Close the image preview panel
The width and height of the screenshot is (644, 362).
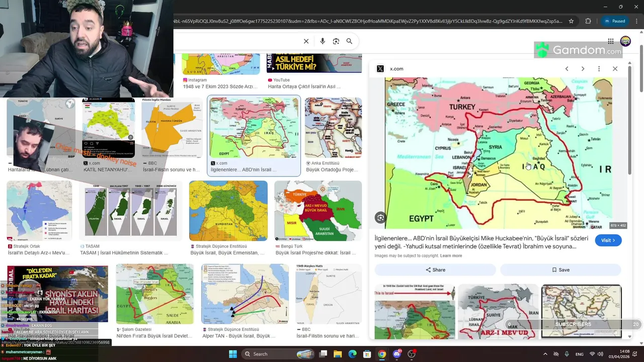tap(615, 68)
